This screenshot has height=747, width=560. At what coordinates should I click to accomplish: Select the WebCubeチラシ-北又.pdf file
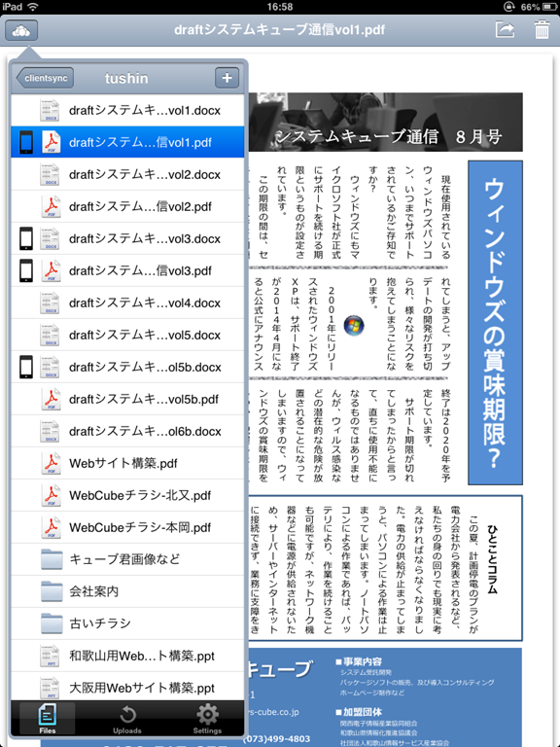[127, 495]
